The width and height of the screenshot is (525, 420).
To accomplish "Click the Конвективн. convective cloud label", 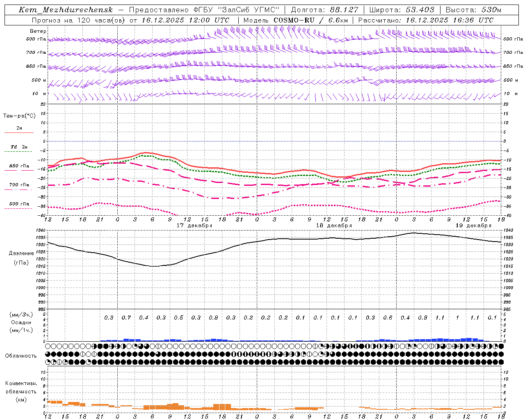I will (21, 383).
